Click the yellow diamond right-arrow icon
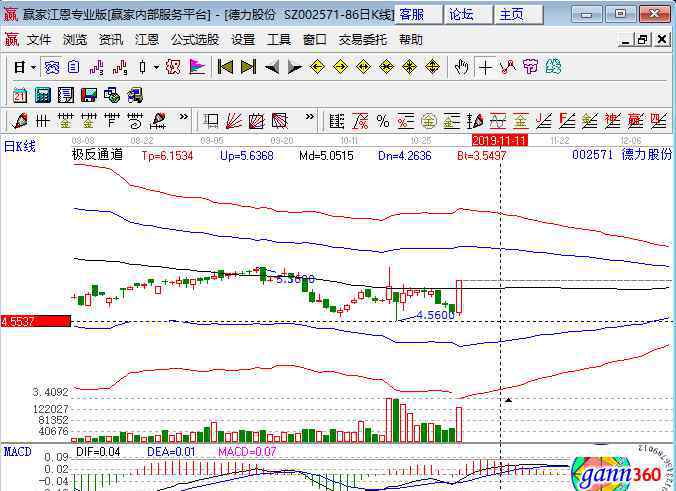The image size is (676, 491). tap(341, 67)
